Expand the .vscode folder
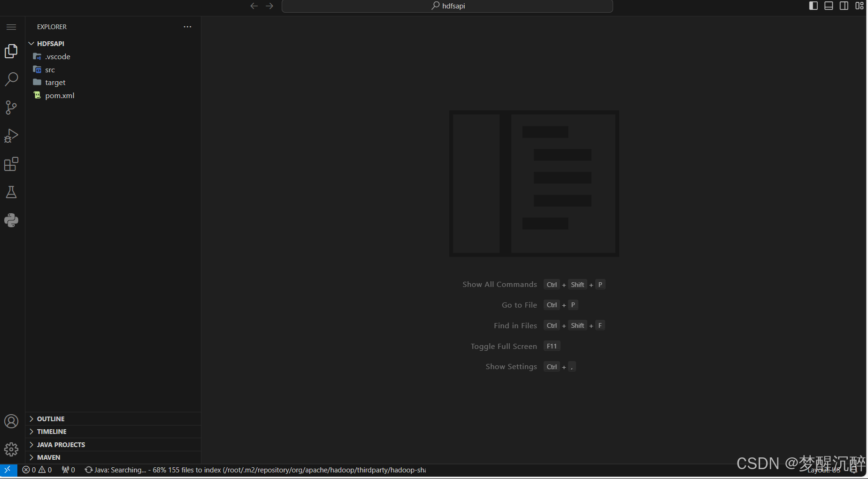 (113, 56)
